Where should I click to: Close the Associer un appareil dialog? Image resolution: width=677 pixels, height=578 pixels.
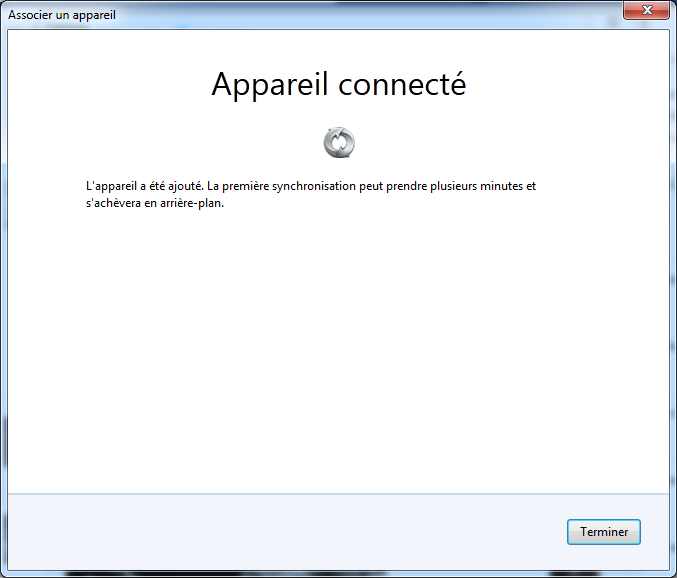[x=646, y=10]
